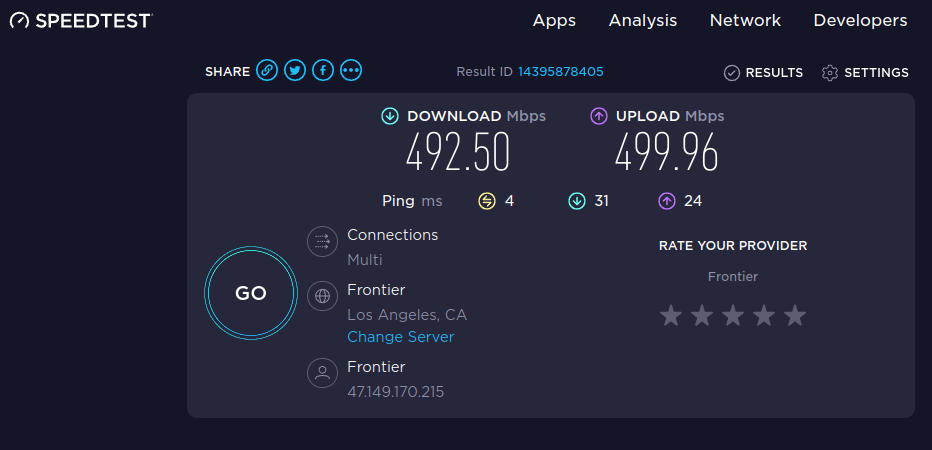
Task: Click the share link icon
Action: point(267,70)
